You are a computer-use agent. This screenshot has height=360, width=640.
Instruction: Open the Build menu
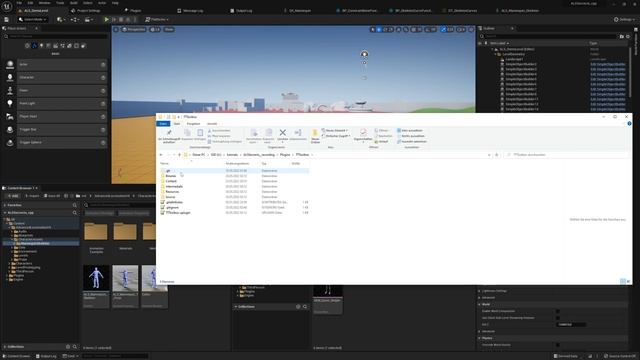pyautogui.click(x=73, y=3)
